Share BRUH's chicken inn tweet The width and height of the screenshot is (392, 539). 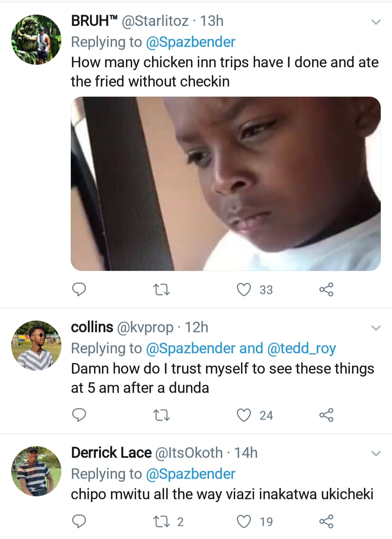(x=326, y=290)
